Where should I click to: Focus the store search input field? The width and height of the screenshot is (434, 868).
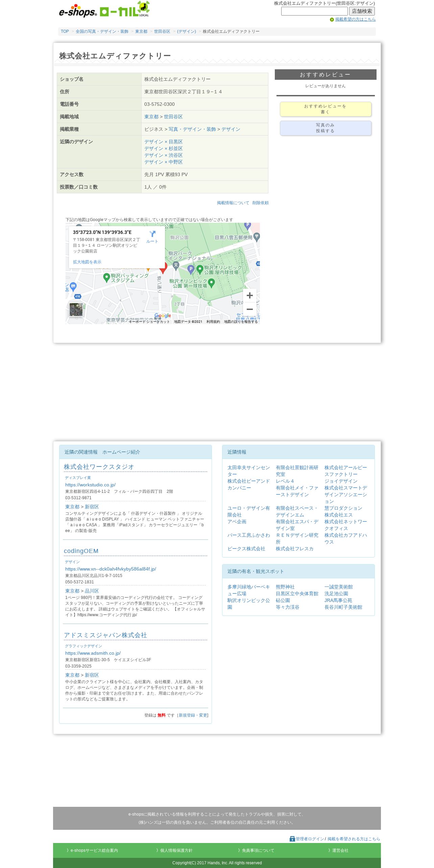tap(314, 11)
